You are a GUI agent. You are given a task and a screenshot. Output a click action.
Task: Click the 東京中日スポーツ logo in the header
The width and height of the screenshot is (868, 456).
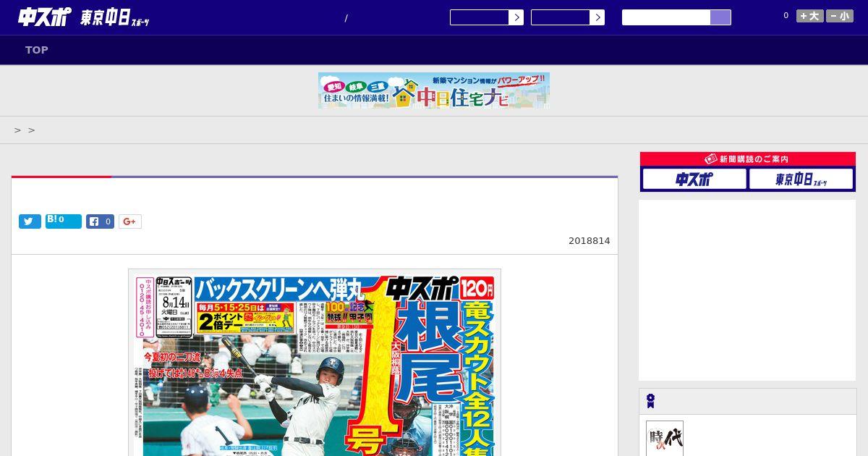pyautogui.click(x=115, y=18)
